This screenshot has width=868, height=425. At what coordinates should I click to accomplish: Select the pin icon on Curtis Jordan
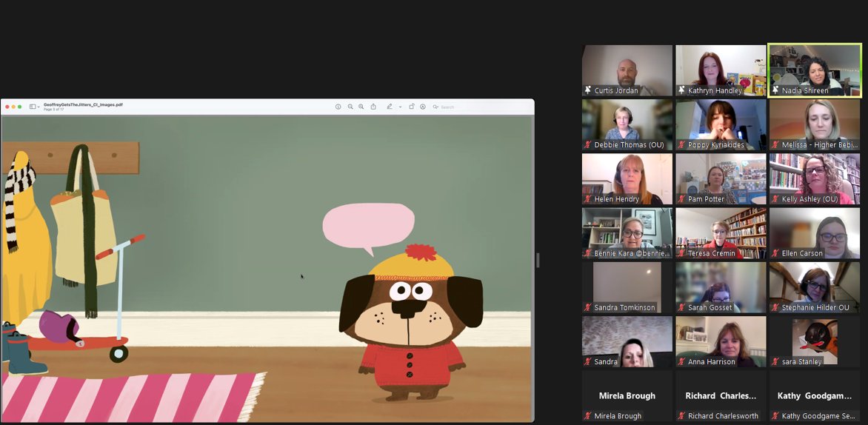point(588,90)
